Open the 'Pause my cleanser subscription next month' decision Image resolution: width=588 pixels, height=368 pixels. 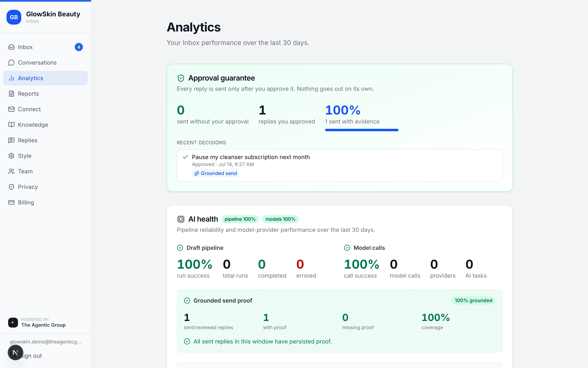[340, 165]
